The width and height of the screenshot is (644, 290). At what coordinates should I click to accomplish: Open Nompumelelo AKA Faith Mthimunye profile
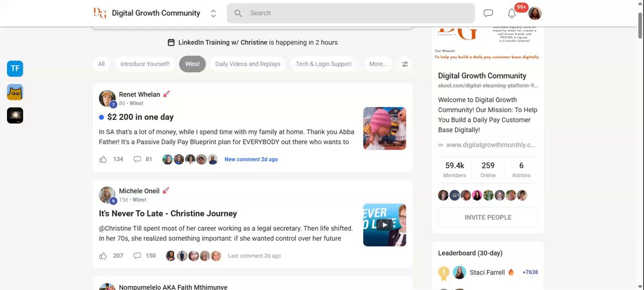click(173, 287)
